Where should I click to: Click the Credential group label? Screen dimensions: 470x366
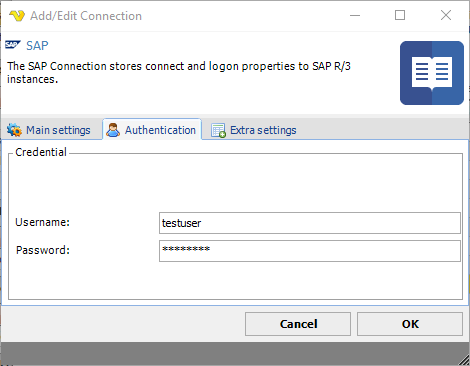41,152
